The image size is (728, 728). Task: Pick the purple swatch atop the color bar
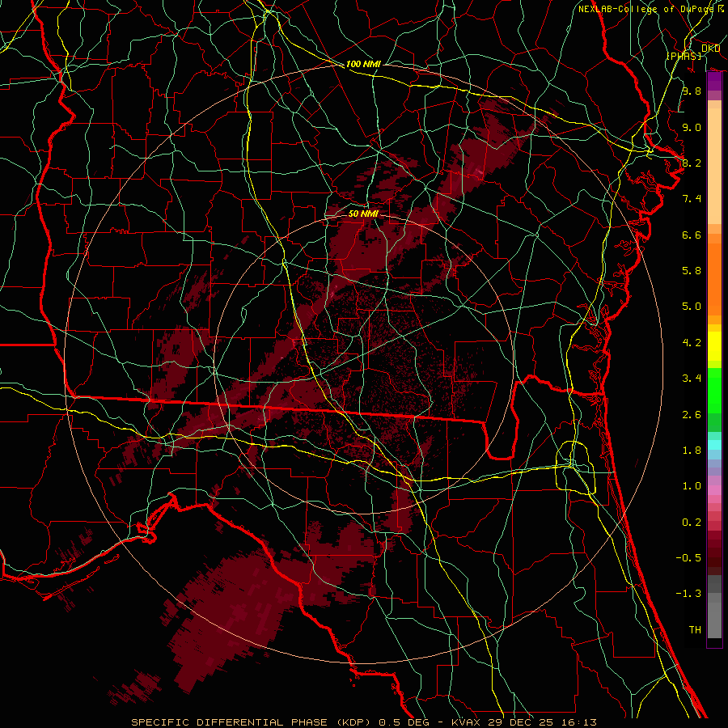click(x=714, y=81)
